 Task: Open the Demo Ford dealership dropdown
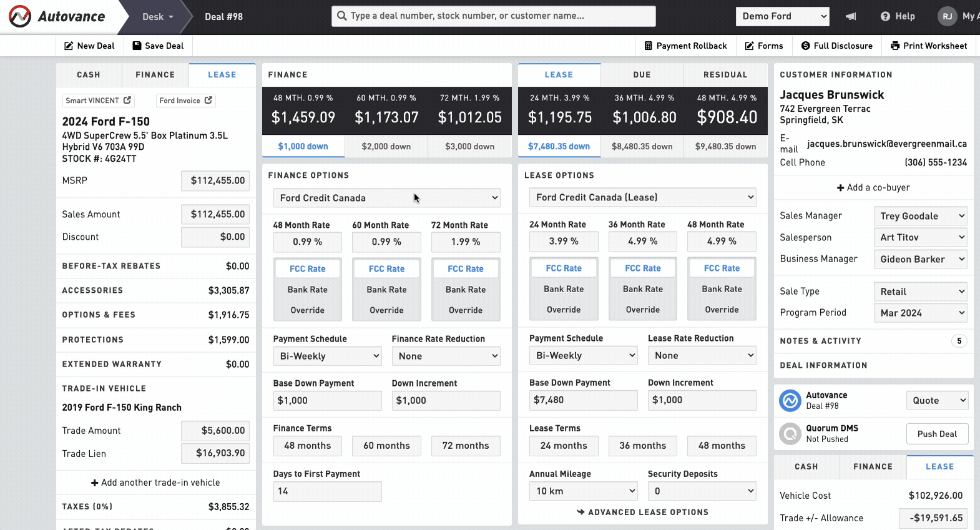point(783,16)
